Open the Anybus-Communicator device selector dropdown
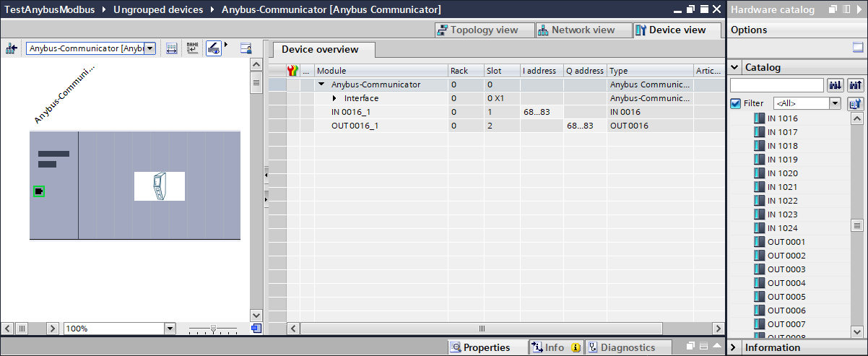The height and width of the screenshot is (356, 868). point(149,48)
